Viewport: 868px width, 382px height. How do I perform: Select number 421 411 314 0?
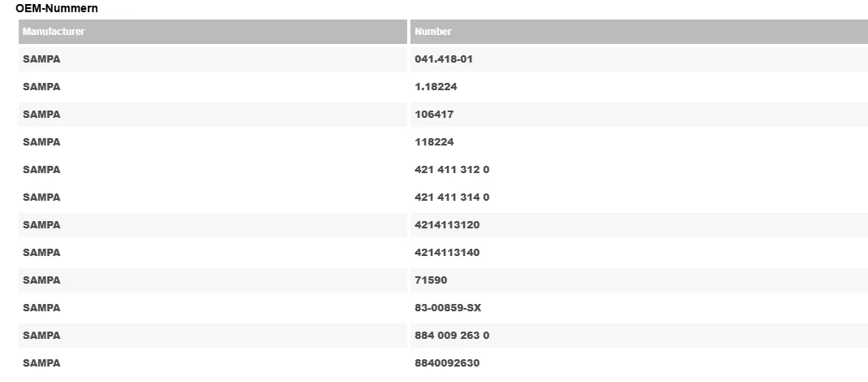452,198
